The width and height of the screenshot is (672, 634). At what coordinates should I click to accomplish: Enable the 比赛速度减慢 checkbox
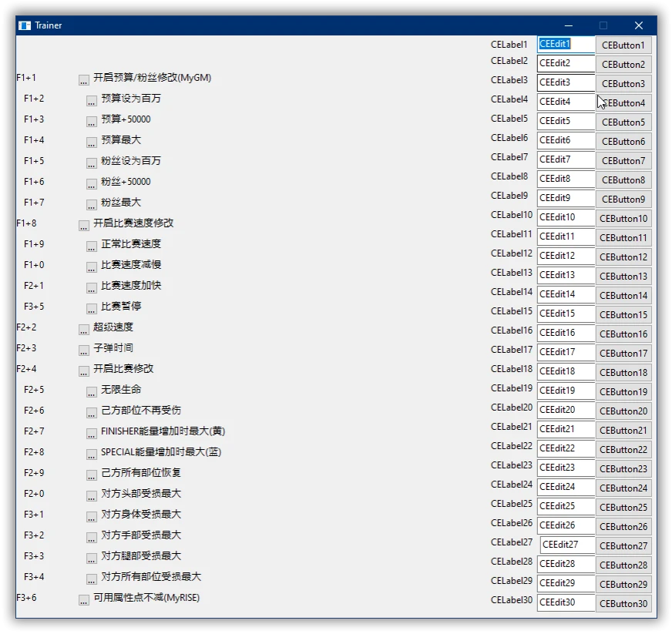(91, 267)
